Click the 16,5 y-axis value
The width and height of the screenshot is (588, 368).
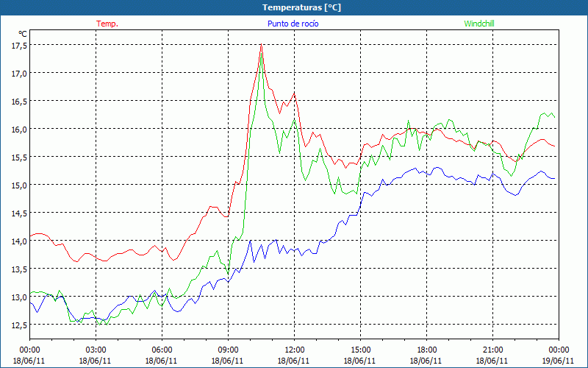point(20,101)
